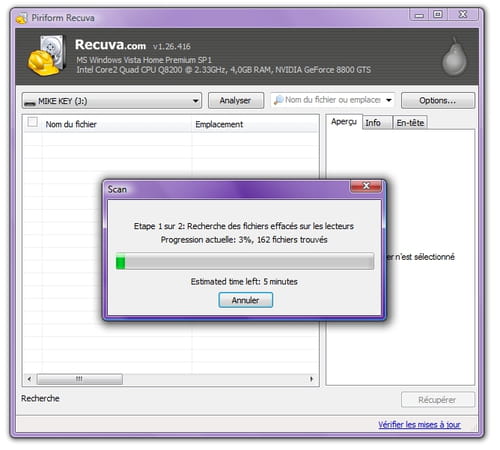
Task: Tick the select-all checkbox in file list header
Action: [32, 122]
